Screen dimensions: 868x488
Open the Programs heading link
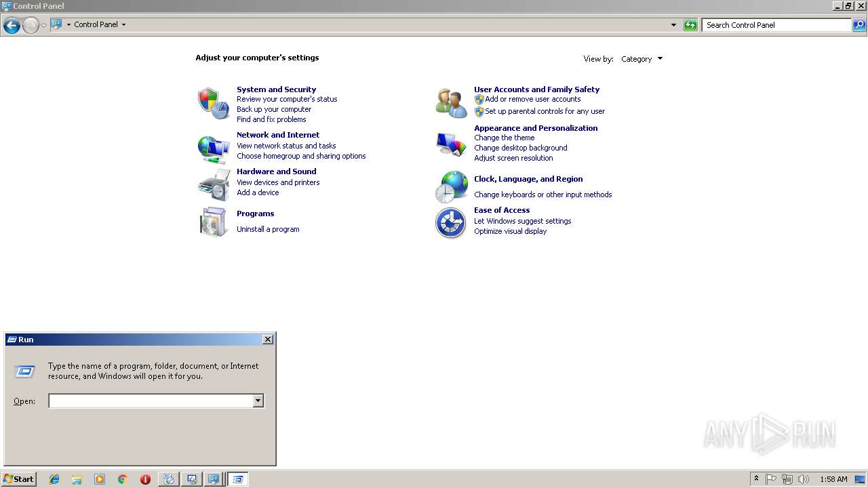tap(255, 213)
